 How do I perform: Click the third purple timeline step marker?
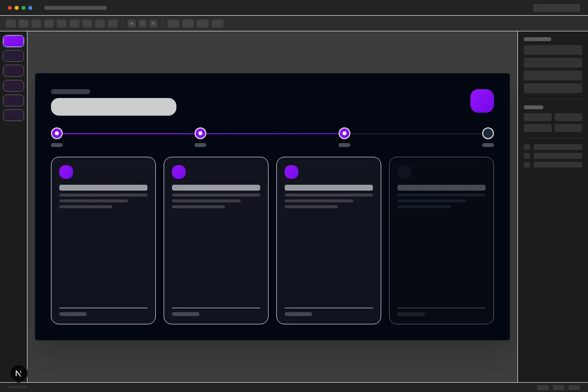coord(344,133)
